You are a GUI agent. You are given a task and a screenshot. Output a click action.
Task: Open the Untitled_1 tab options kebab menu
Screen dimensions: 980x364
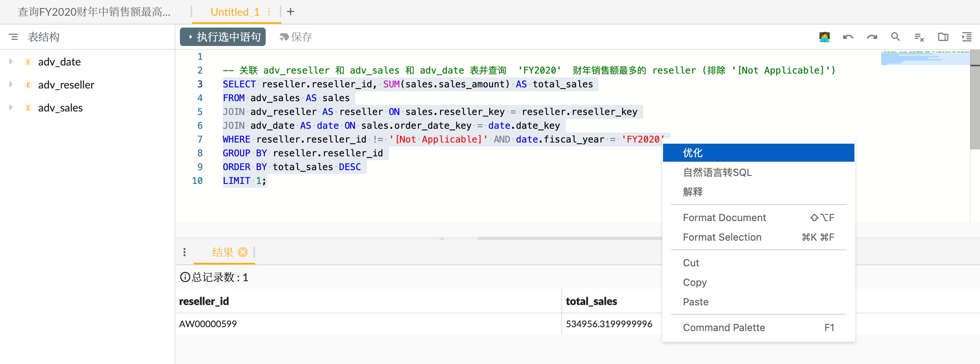click(269, 12)
